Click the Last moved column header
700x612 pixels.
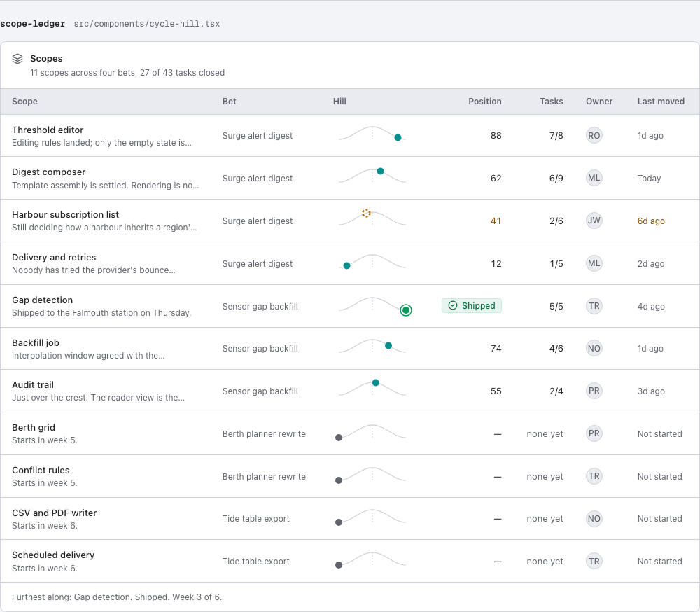pos(661,102)
